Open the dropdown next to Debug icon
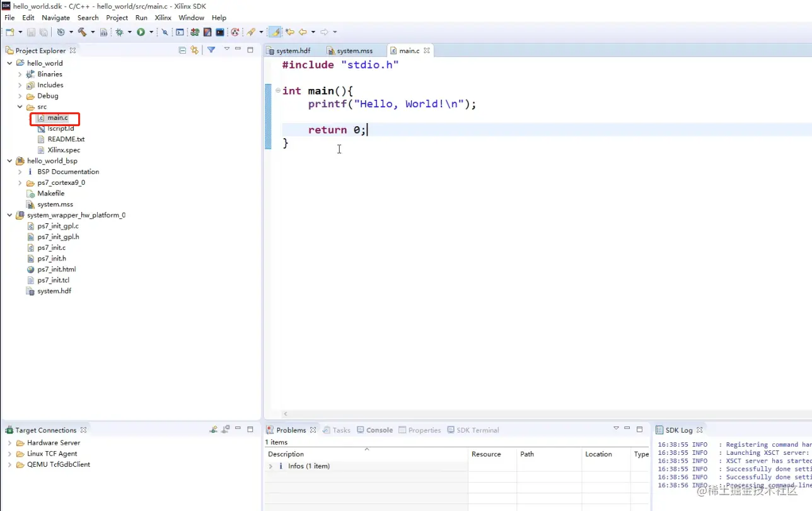This screenshot has width=812, height=511. [130, 32]
